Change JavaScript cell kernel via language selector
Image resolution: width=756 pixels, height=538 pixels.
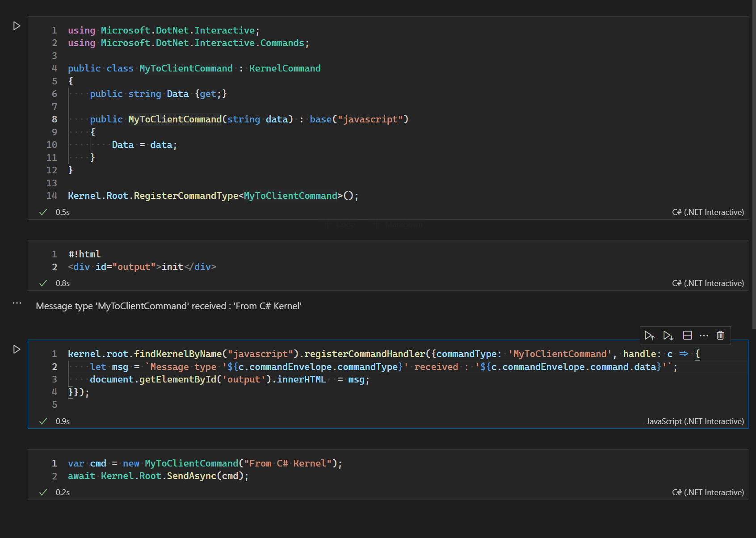pyautogui.click(x=695, y=421)
